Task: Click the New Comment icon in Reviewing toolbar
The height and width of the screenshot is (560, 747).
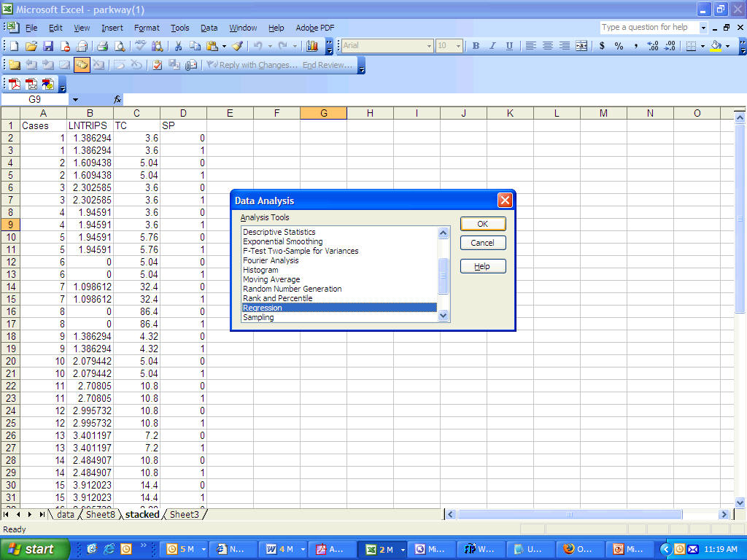Action: (15, 65)
